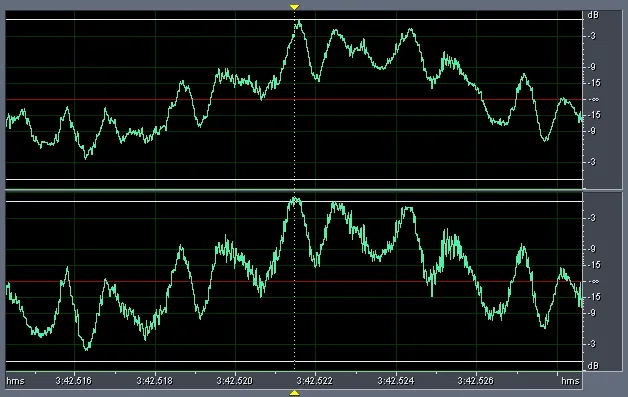The height and width of the screenshot is (397, 628).
Task: Click the 3:42.526 label on the time ruler
Action: [476, 381]
